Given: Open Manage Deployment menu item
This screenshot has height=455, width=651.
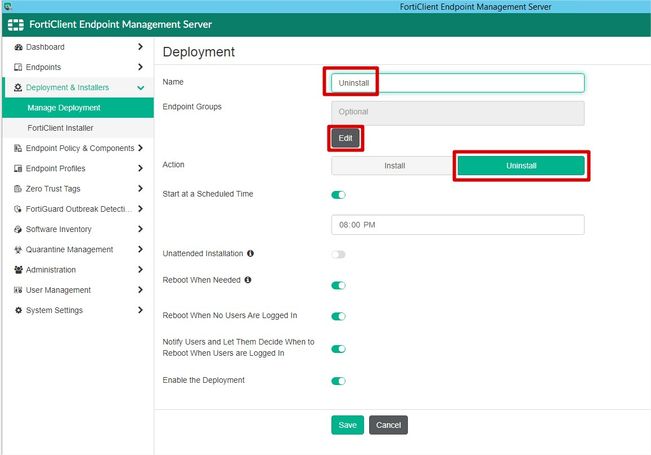Looking at the screenshot, I should [x=78, y=108].
